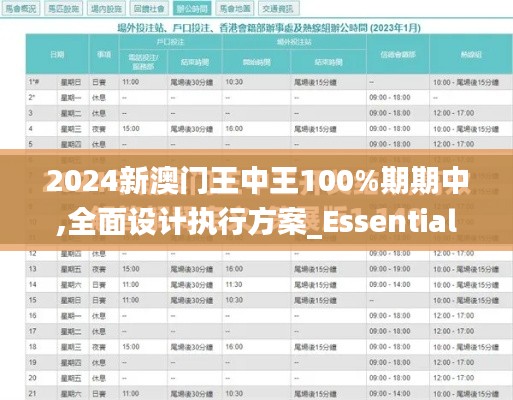The height and width of the screenshot is (400, 513).
Task: Click the 開始時間 sub-header
Action: 256,62
